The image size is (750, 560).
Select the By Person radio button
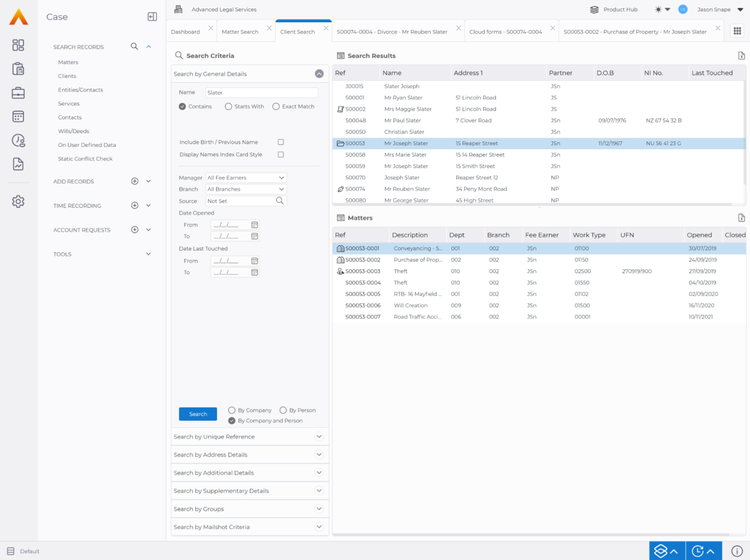(283, 411)
